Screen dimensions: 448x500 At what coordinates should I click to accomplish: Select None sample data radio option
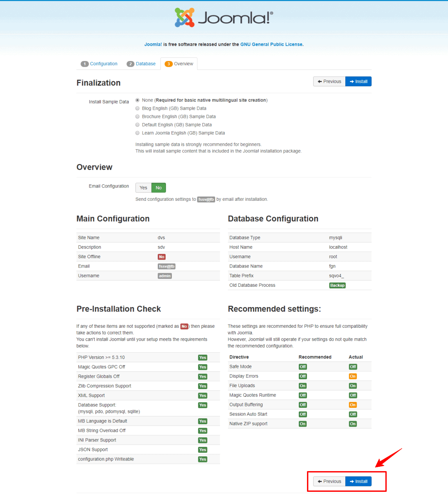click(137, 100)
